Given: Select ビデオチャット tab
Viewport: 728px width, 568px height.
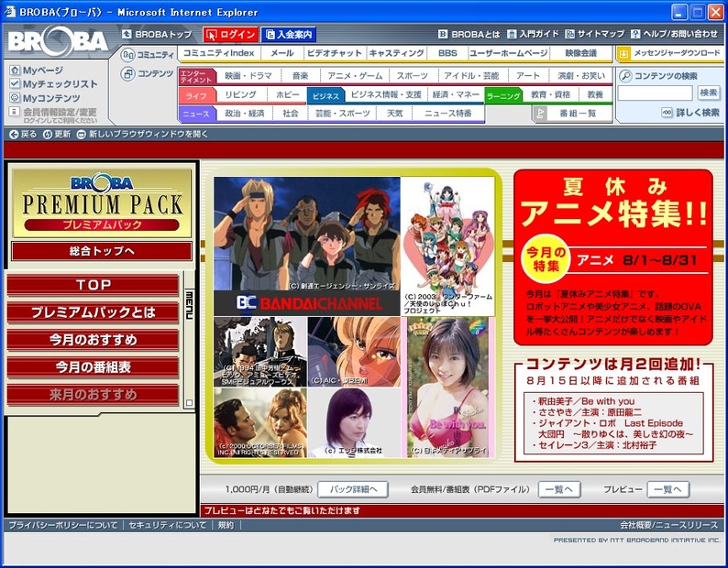Looking at the screenshot, I should (334, 53).
